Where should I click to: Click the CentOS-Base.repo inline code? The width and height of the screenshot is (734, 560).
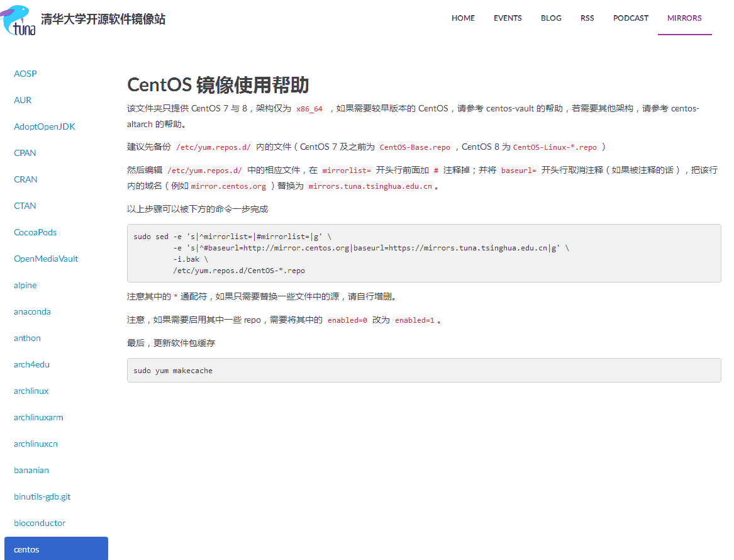tap(414, 147)
